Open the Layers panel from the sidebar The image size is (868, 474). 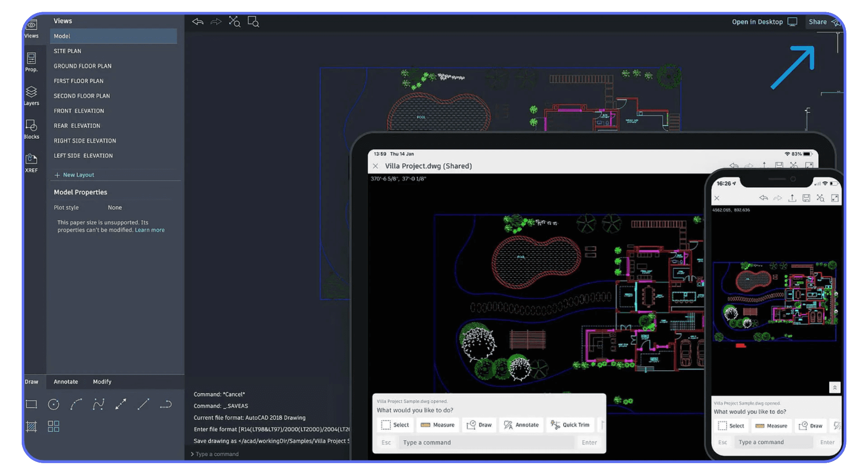(31, 95)
